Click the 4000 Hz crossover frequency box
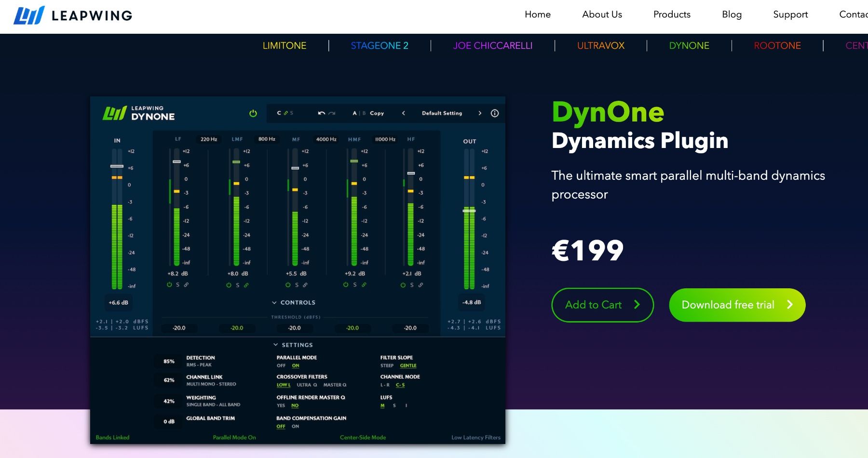The width and height of the screenshot is (868, 458). (326, 139)
